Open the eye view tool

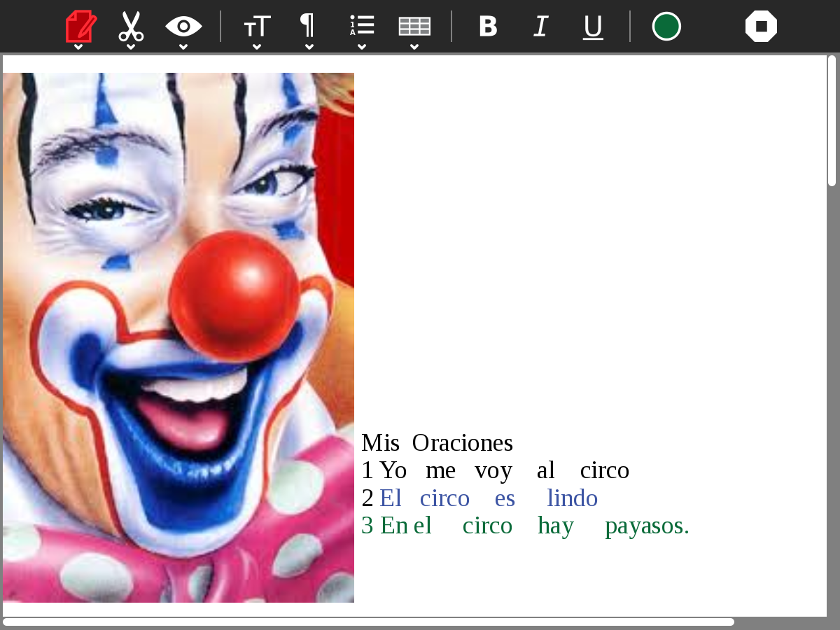tap(183, 26)
